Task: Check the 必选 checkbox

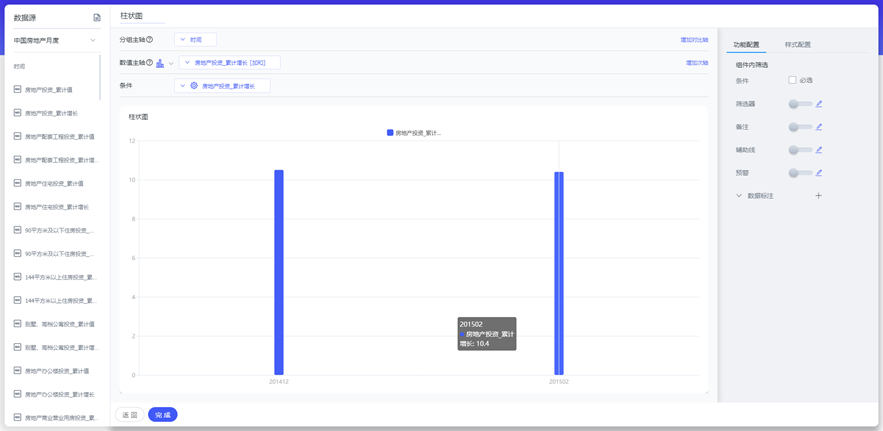Action: click(792, 80)
